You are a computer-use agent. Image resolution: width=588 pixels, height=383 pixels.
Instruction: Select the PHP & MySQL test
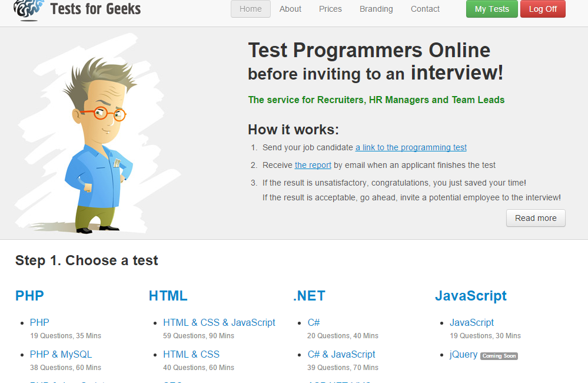click(61, 354)
